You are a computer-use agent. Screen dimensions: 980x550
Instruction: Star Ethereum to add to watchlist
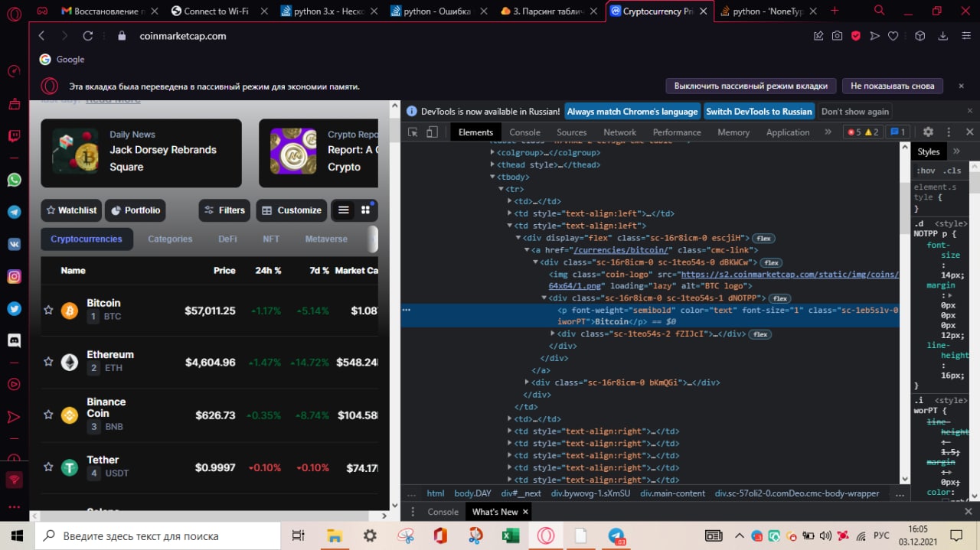pos(48,361)
